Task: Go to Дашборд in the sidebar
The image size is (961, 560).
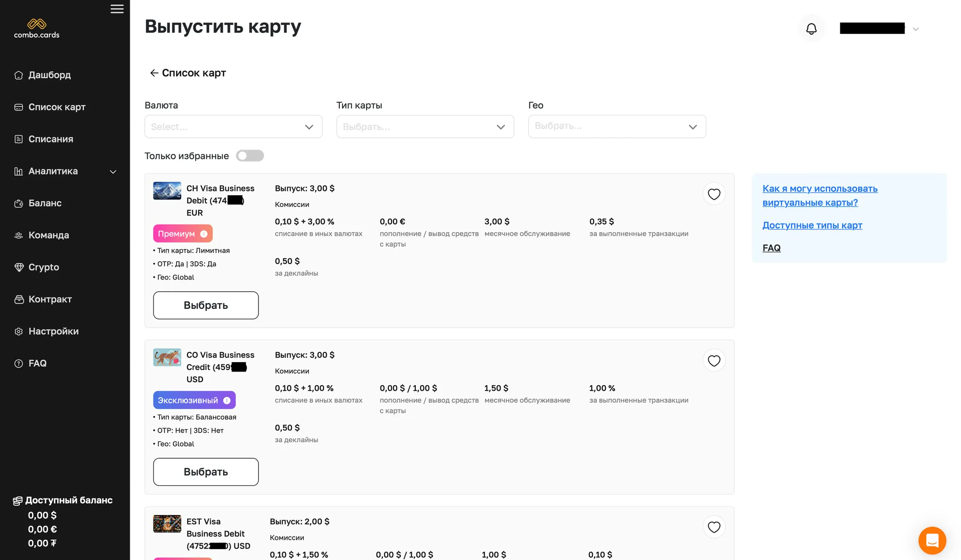Action: coord(49,75)
